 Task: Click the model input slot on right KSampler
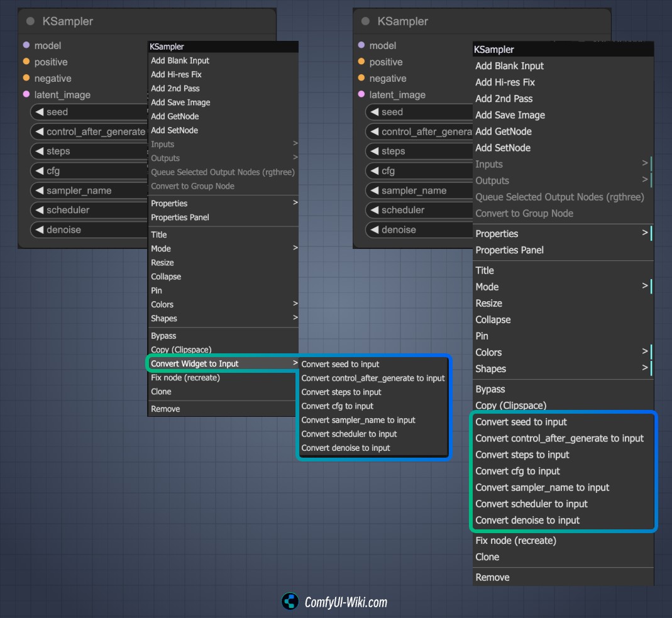(x=361, y=45)
